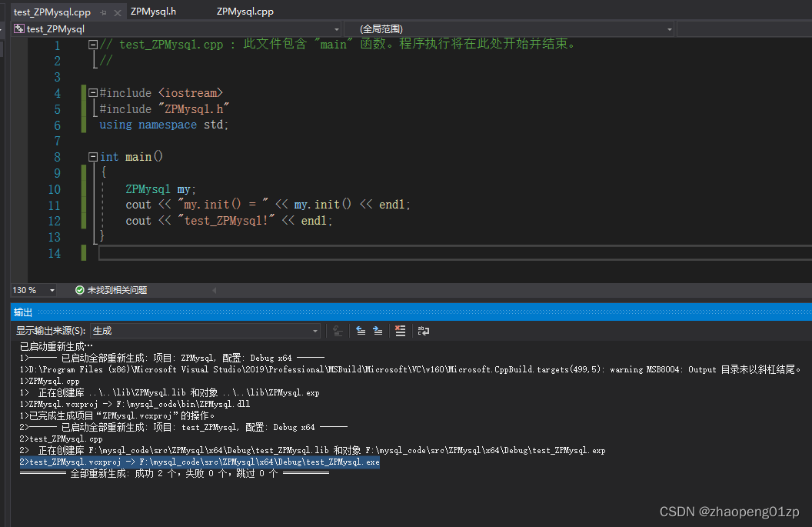The height and width of the screenshot is (527, 812).
Task: Click output line 正在创建库 ZPMysql.lib
Action: 170,392
